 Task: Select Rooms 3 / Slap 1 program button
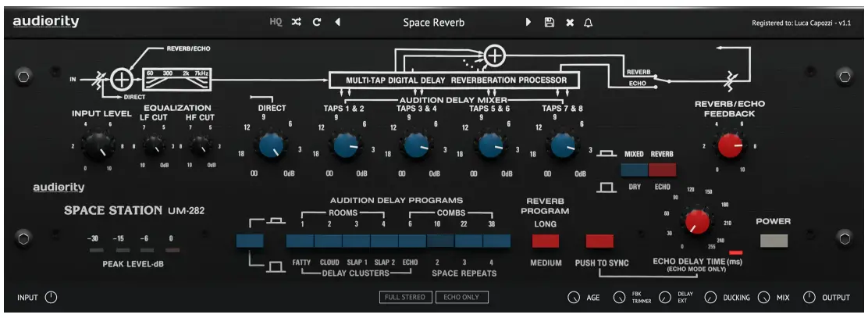click(x=357, y=241)
